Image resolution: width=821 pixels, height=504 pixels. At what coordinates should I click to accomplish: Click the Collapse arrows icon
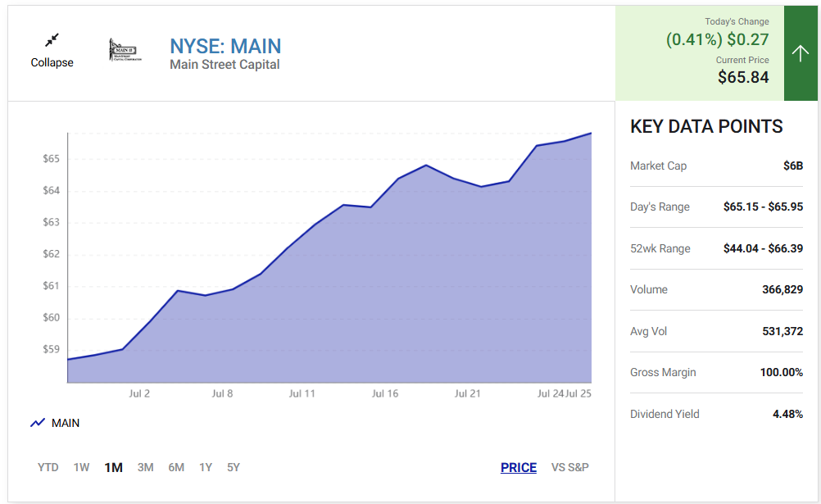tap(52, 40)
